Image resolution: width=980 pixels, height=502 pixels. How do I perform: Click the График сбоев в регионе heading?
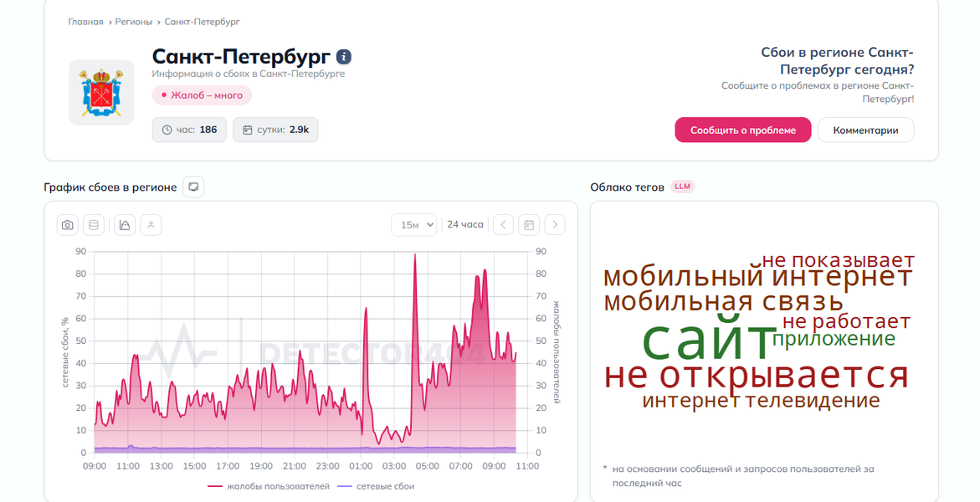[110, 187]
